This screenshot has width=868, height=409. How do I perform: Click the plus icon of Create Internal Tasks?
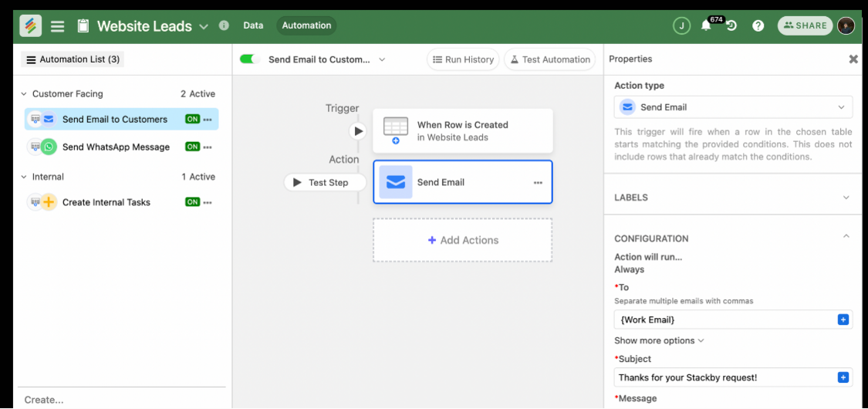(x=49, y=202)
